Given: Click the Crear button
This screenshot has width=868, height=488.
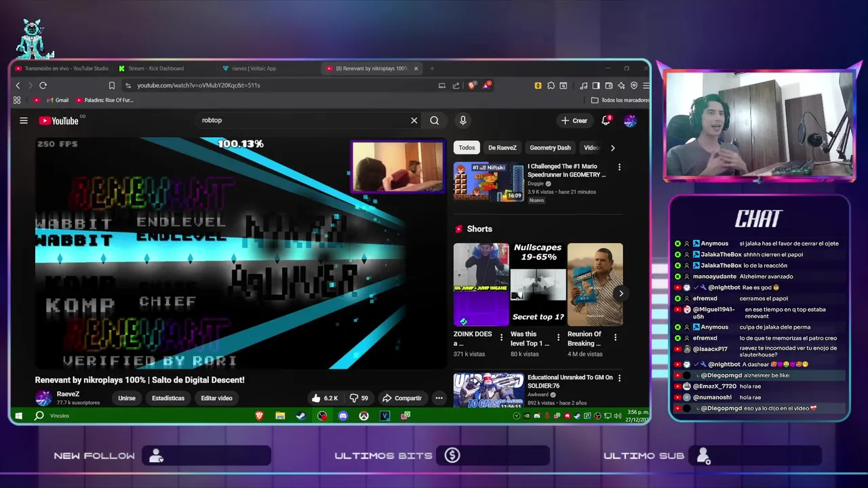Looking at the screenshot, I should coord(574,121).
